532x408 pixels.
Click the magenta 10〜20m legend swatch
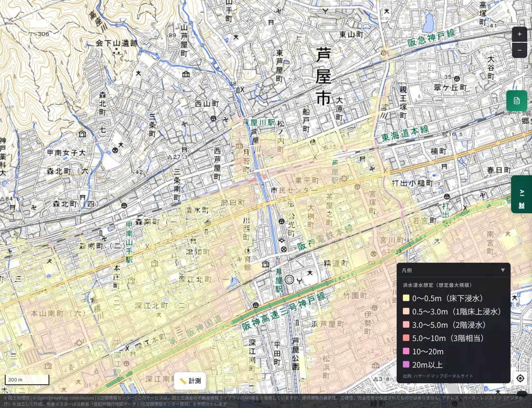pos(406,351)
